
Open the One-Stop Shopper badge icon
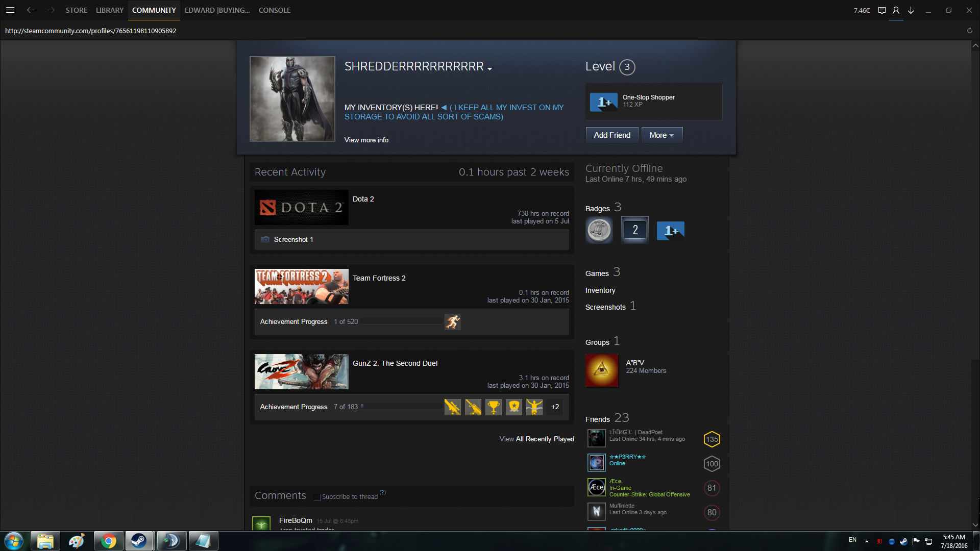pos(603,102)
